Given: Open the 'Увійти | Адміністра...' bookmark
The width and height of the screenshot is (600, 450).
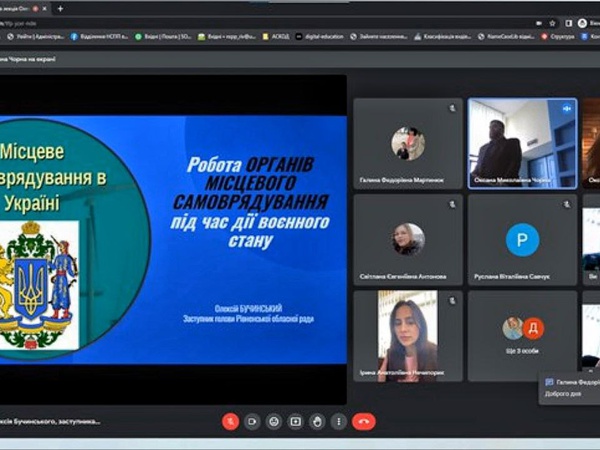Looking at the screenshot, I should coord(36,37).
